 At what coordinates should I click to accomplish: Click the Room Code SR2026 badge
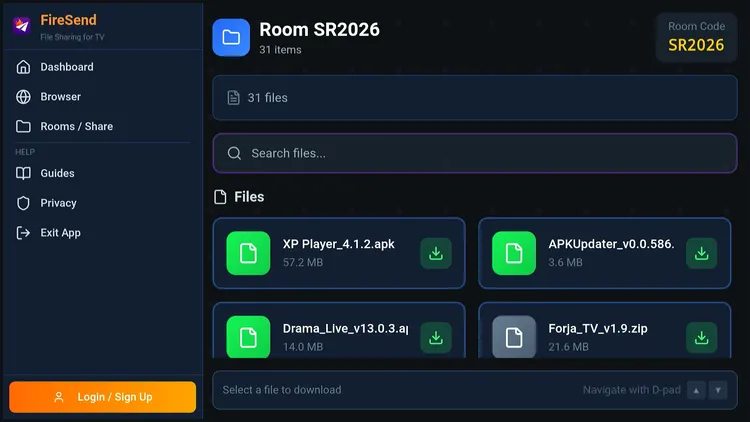696,37
